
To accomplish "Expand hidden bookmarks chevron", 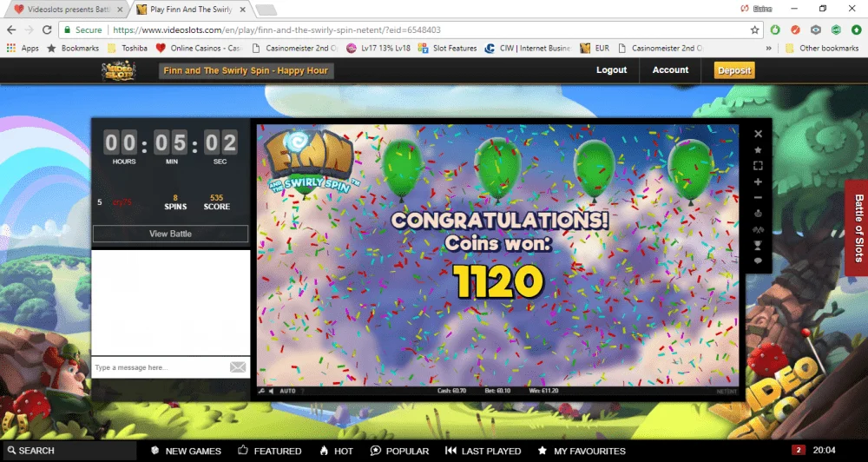I will point(768,48).
